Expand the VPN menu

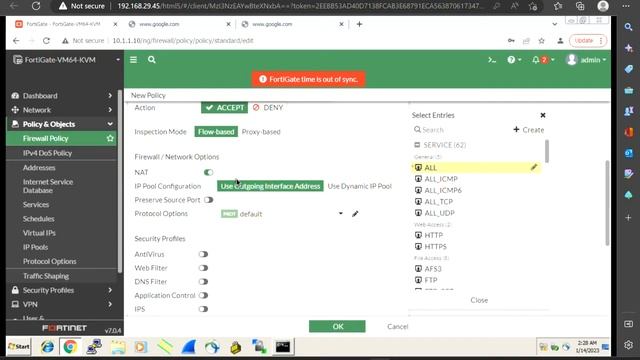coord(62,304)
